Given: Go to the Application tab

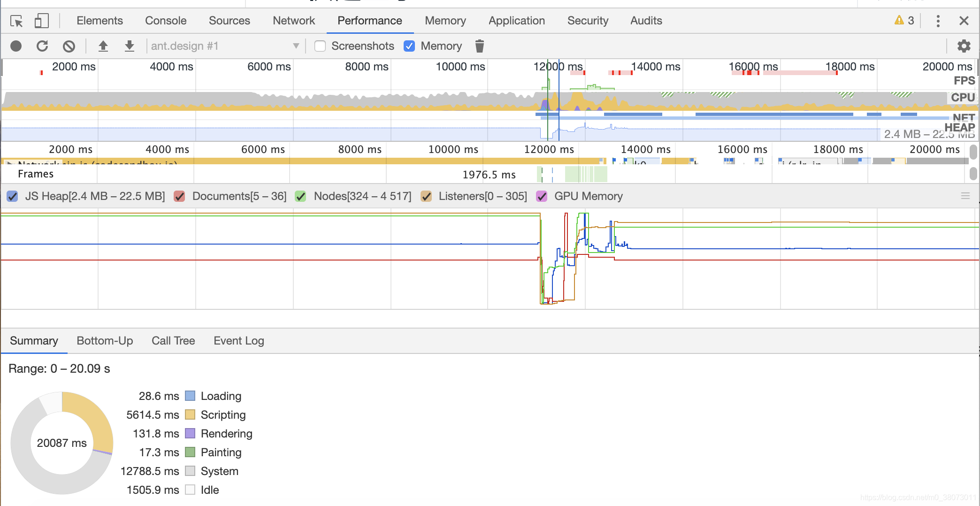Looking at the screenshot, I should (517, 21).
